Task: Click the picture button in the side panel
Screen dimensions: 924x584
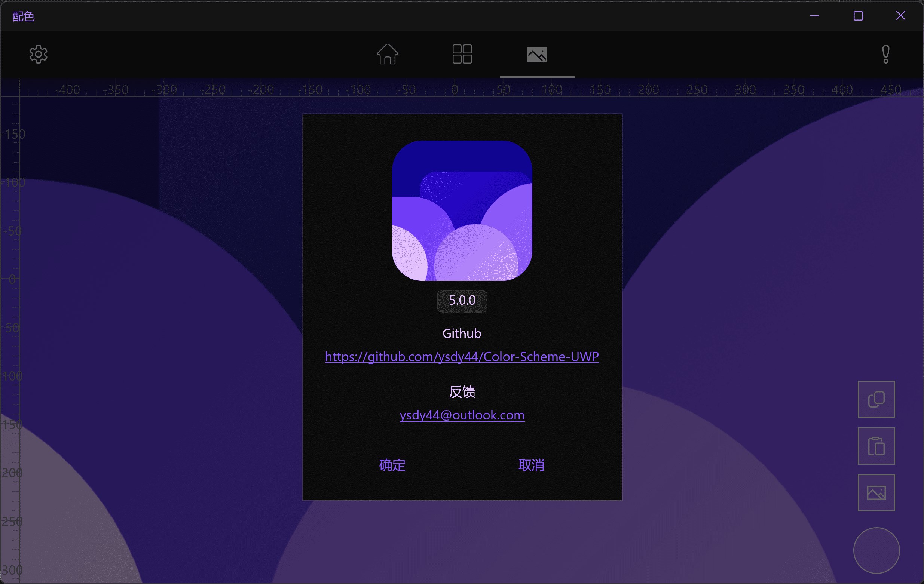Action: tap(876, 493)
